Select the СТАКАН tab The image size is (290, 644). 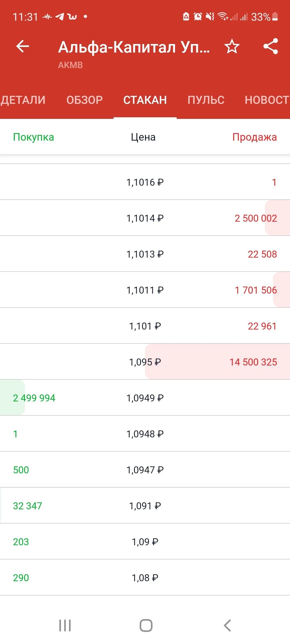[145, 100]
